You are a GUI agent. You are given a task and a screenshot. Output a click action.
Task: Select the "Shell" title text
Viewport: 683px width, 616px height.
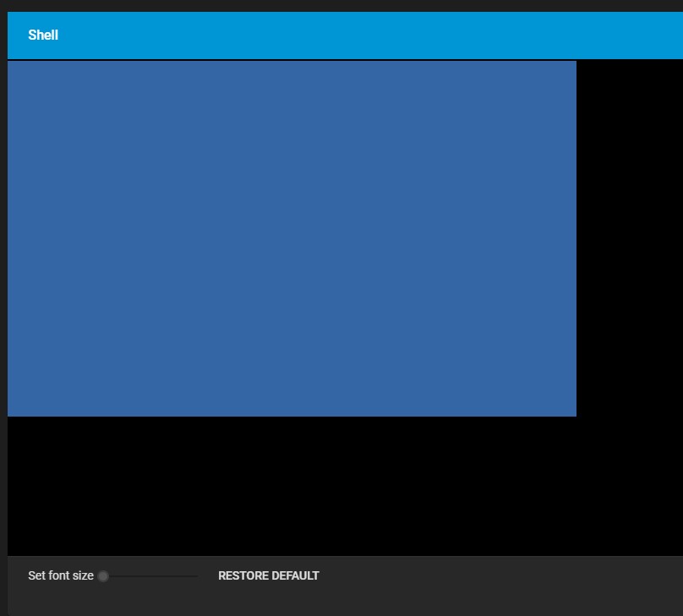tap(43, 35)
